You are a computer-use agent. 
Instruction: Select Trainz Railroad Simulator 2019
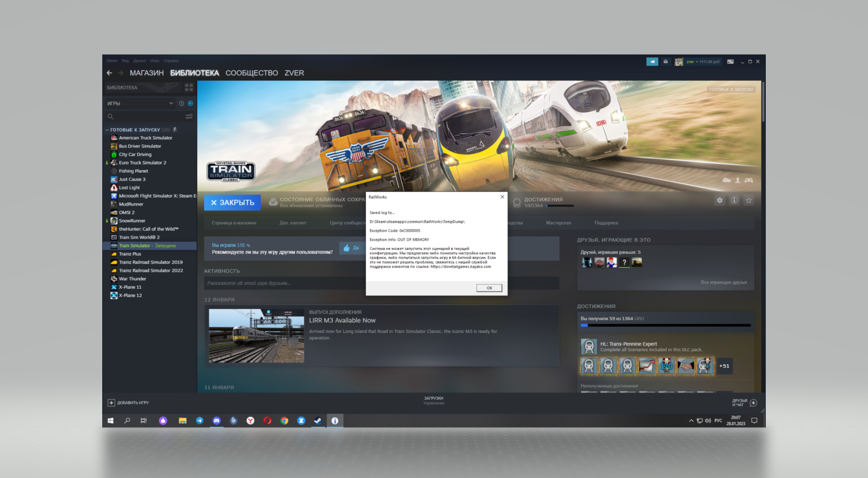pyautogui.click(x=150, y=262)
